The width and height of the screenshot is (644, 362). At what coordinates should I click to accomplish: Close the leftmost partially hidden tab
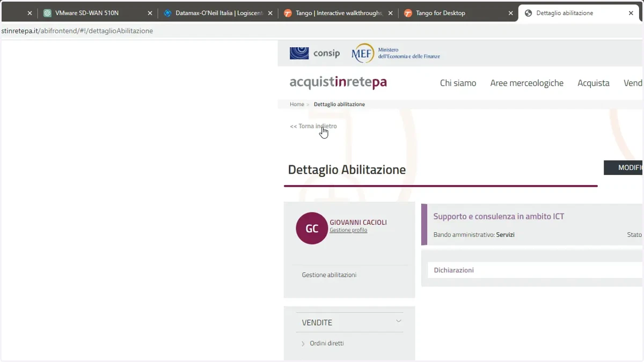coord(30,13)
